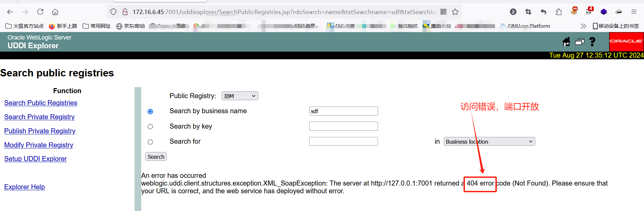
Task: Open the extensions puzzle piece menu
Action: point(558,12)
